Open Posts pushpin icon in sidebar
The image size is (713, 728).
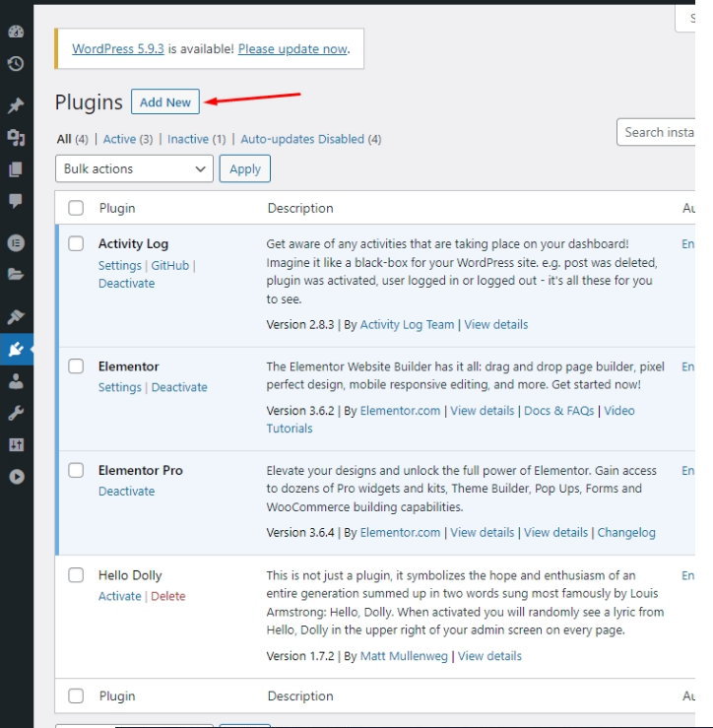(16, 105)
